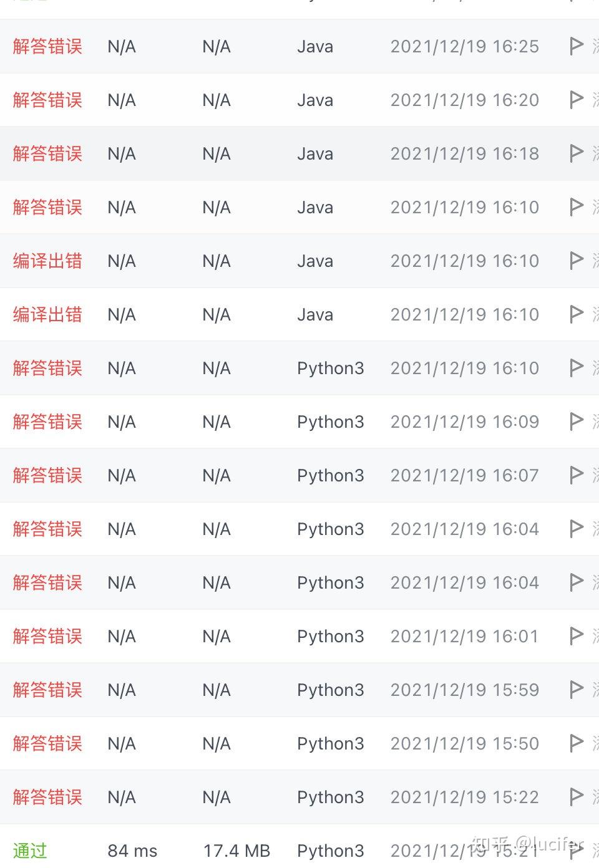Click the flag icon for the 16:20 submission
The image size is (599, 868).
coord(577,100)
